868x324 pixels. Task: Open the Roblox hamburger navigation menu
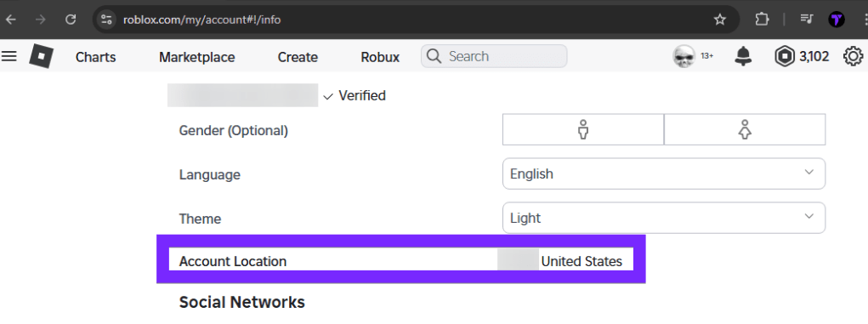pyautogui.click(x=9, y=56)
